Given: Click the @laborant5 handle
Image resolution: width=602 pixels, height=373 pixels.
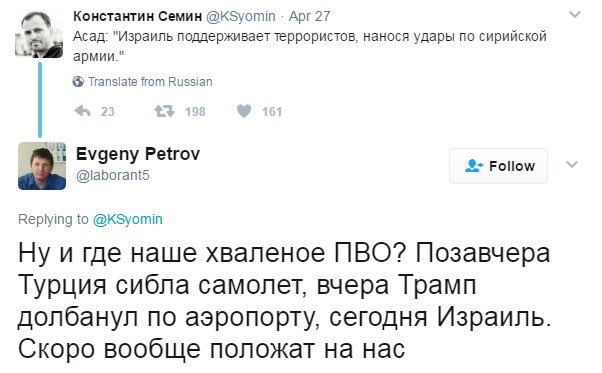Looking at the screenshot, I should 113,176.
